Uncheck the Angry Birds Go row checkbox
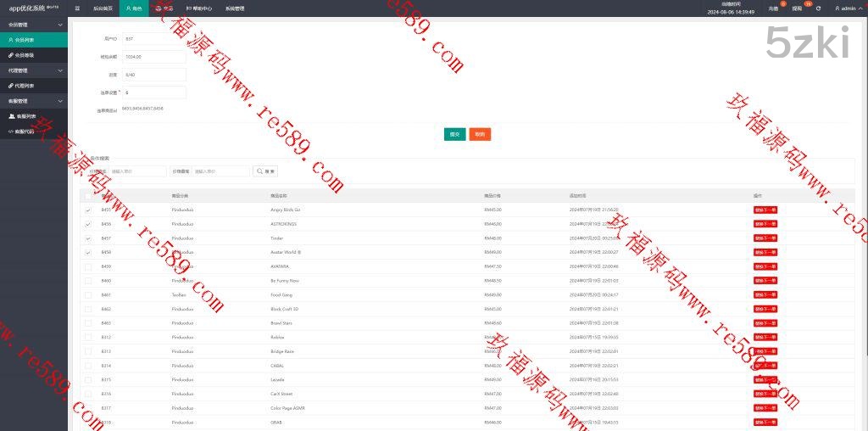This screenshot has width=868, height=431. click(x=88, y=210)
